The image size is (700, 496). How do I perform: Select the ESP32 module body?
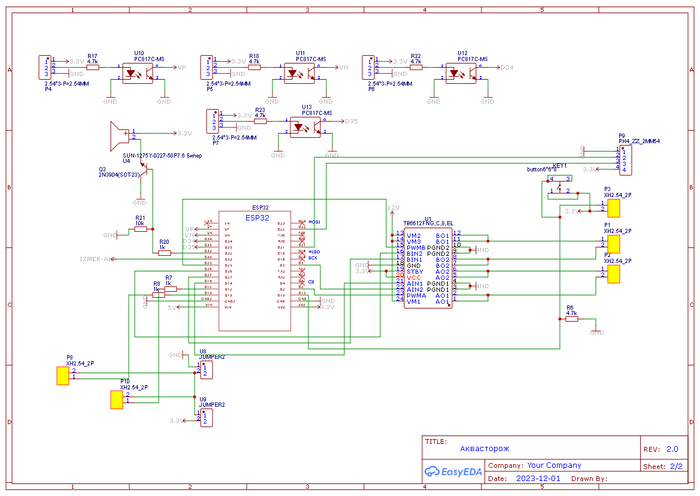point(254,271)
